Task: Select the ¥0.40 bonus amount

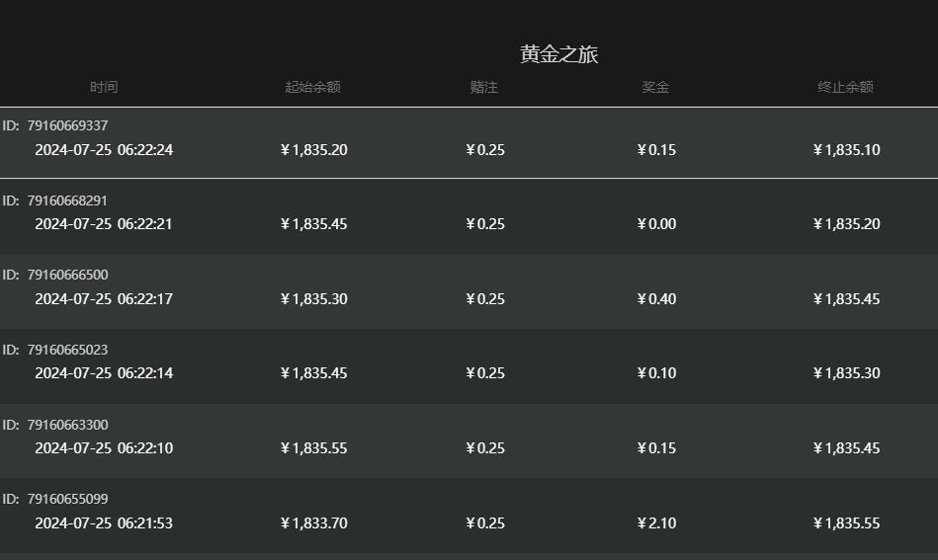Action: pos(657,299)
